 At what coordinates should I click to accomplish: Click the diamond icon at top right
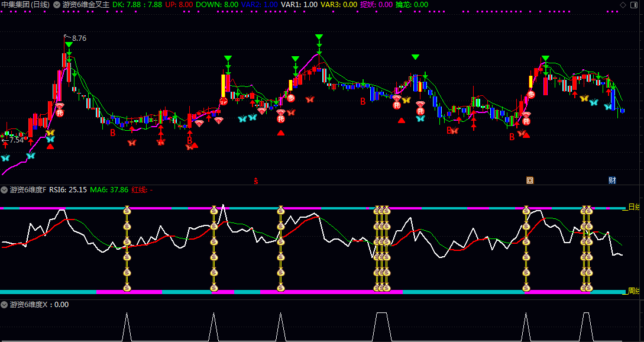623,5
